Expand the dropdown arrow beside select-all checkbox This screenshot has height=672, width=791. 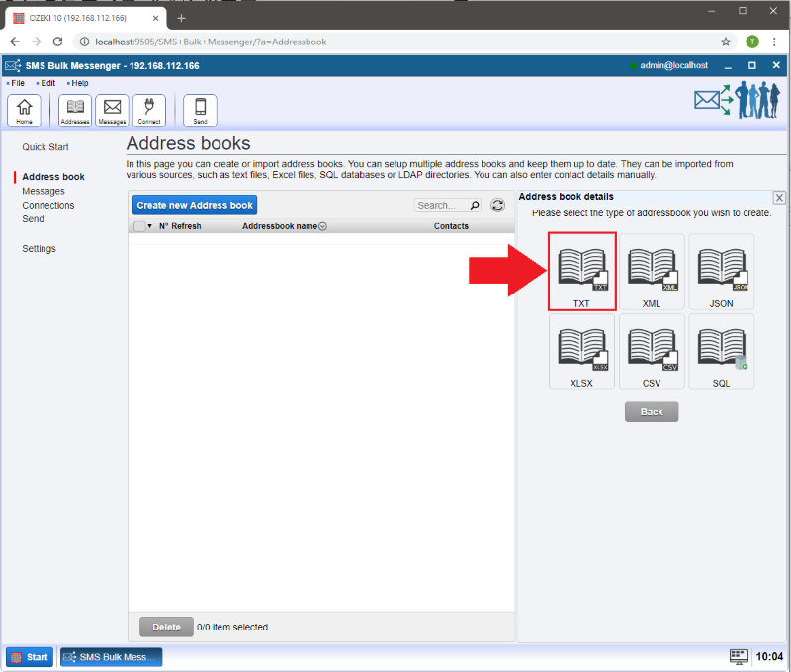pyautogui.click(x=150, y=226)
